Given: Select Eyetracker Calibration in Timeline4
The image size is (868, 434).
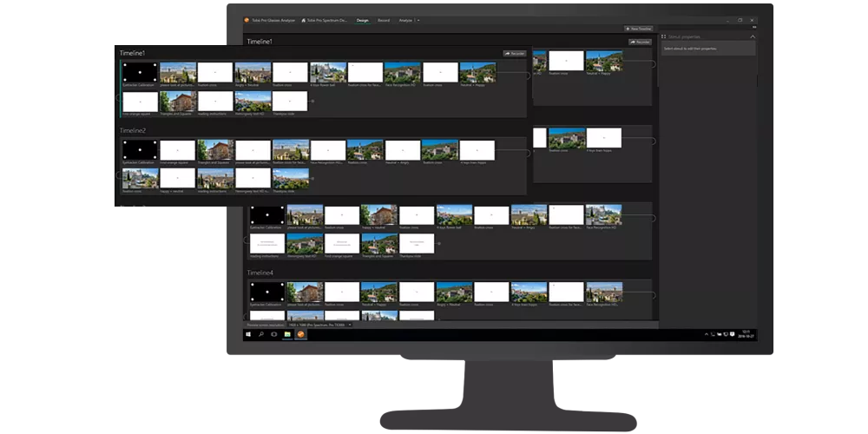Looking at the screenshot, I should [267, 294].
